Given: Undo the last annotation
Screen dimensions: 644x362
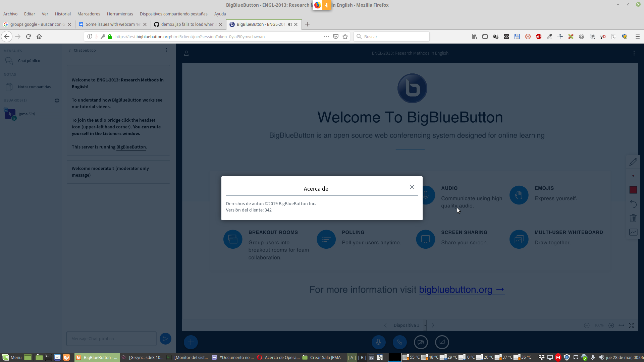Looking at the screenshot, I should pos(633,204).
